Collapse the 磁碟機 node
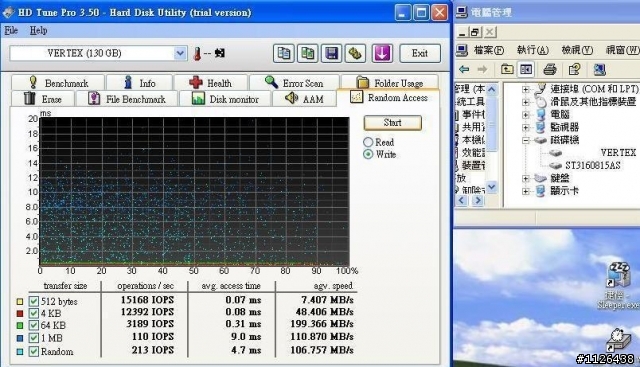This screenshot has width=640, height=367. pos(526,140)
